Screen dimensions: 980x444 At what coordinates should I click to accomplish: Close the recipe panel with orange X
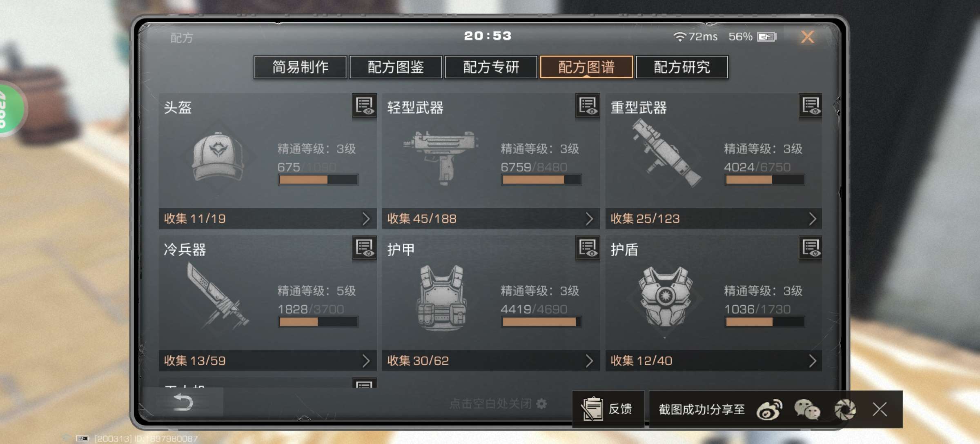807,37
